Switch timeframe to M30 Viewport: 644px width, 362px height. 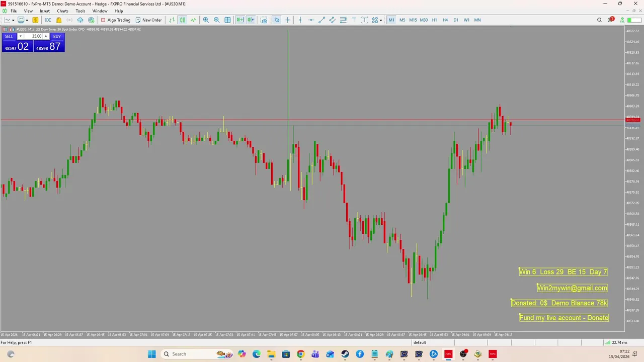[x=424, y=20]
